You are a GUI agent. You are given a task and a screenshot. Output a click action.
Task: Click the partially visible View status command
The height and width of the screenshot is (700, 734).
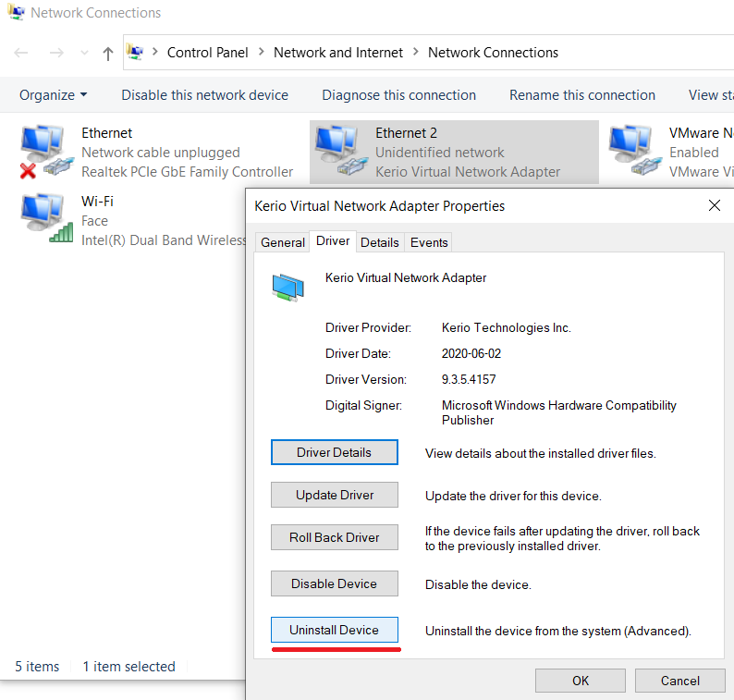click(711, 95)
